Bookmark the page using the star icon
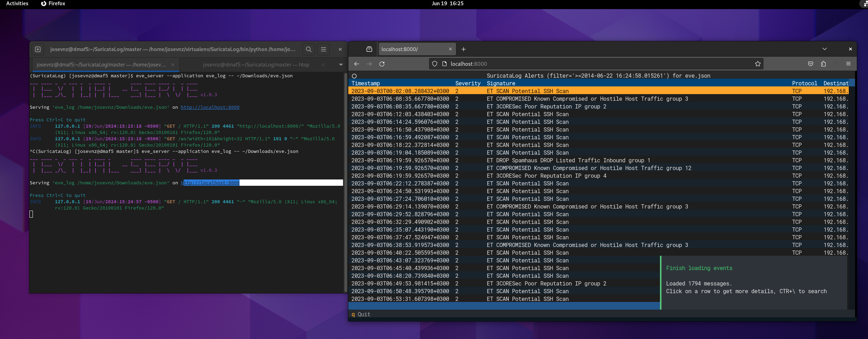Screen dimensions: 868x339 [x=758, y=64]
